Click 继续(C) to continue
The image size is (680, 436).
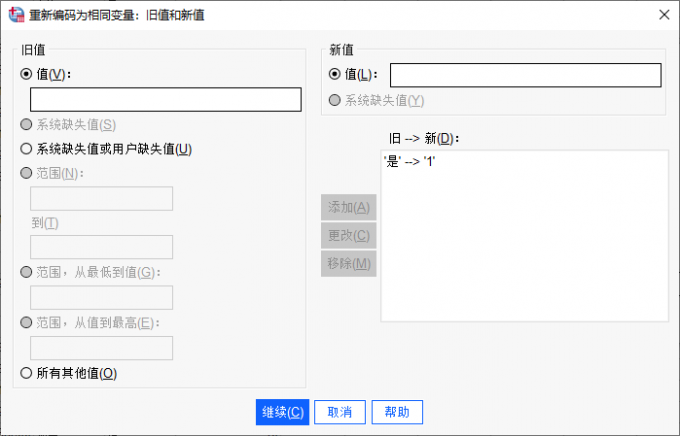click(x=282, y=412)
